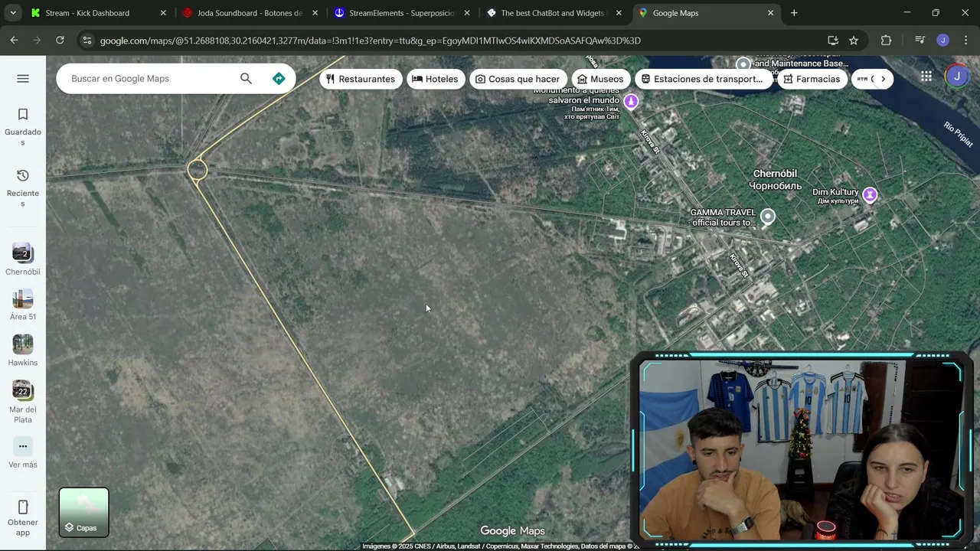Image resolution: width=980 pixels, height=551 pixels.
Task: Bookmark this page with star icon
Action: (854, 41)
